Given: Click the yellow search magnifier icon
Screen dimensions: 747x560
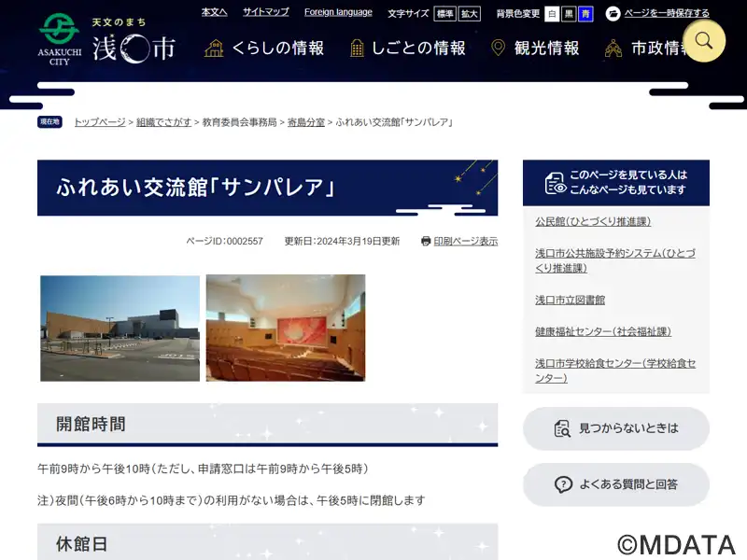Looking at the screenshot, I should tap(704, 40).
